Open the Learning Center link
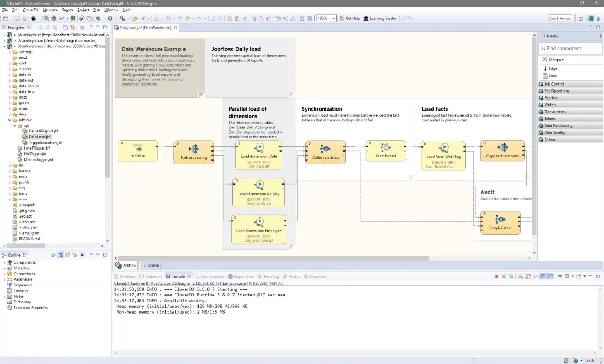Image resolution: width=604 pixels, height=364 pixels. (x=380, y=18)
